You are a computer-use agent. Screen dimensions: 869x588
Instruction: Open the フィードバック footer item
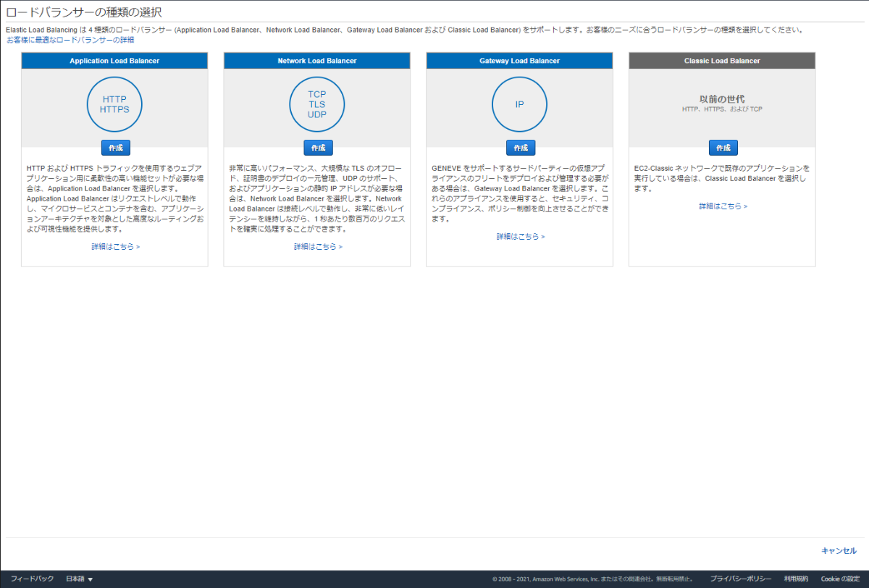(32, 579)
